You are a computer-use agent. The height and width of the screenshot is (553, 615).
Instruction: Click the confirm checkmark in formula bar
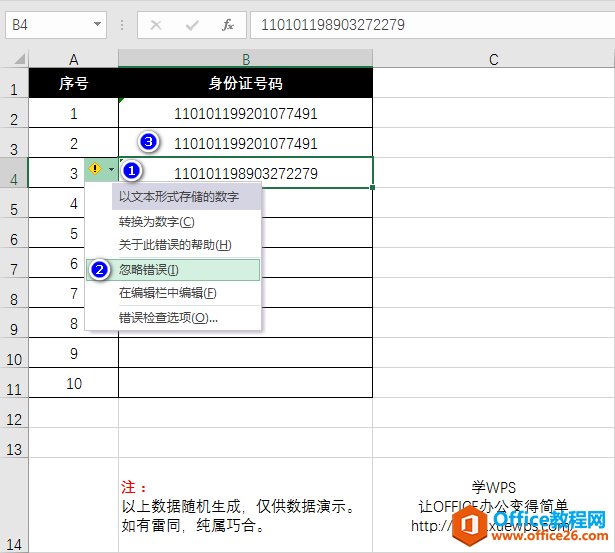tap(192, 25)
